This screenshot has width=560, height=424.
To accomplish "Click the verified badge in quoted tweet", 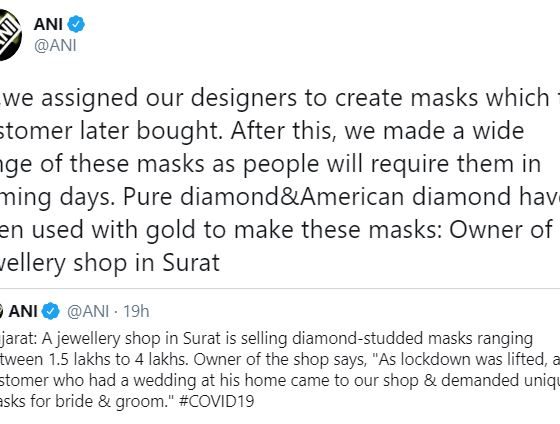I will coord(51,311).
